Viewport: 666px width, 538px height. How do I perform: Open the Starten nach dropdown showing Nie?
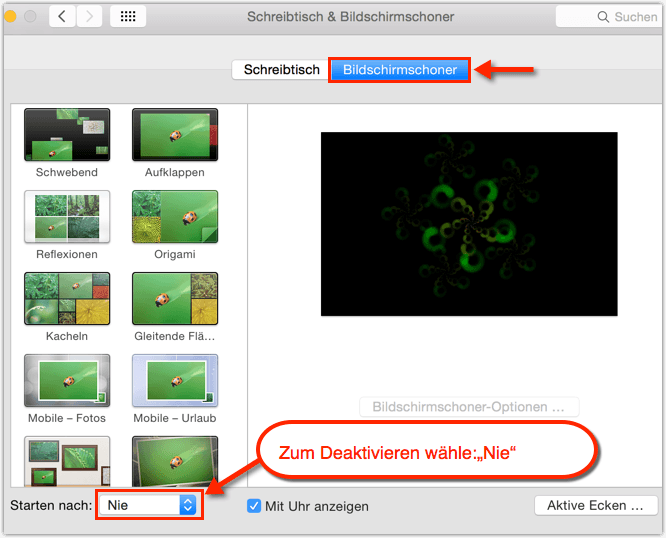pyautogui.click(x=148, y=505)
